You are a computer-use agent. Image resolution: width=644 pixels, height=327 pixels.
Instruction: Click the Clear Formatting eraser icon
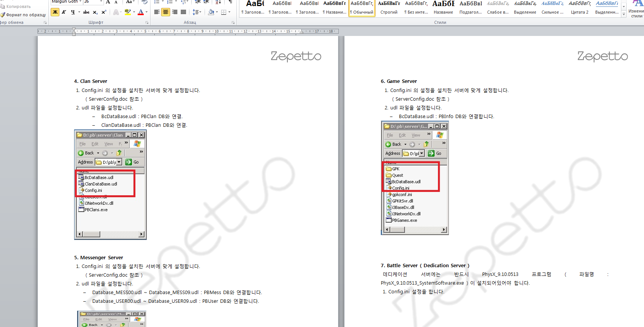[x=144, y=2]
